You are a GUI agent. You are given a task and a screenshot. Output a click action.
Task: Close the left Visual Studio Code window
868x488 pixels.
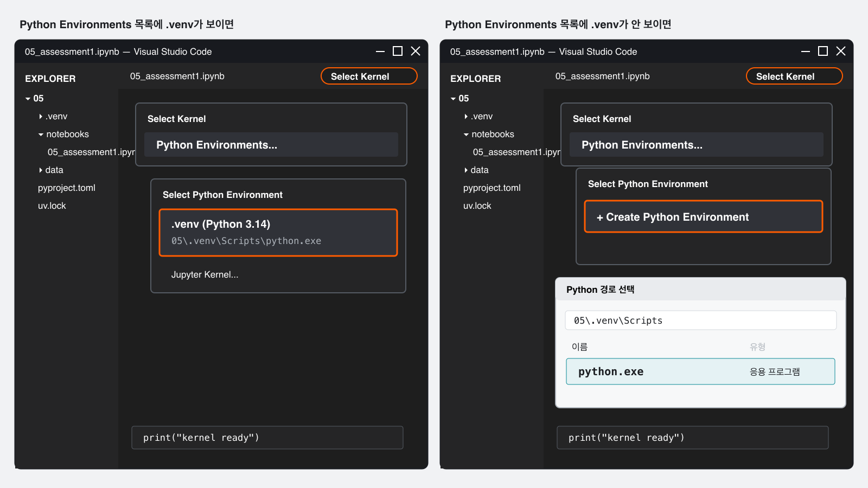(x=416, y=51)
